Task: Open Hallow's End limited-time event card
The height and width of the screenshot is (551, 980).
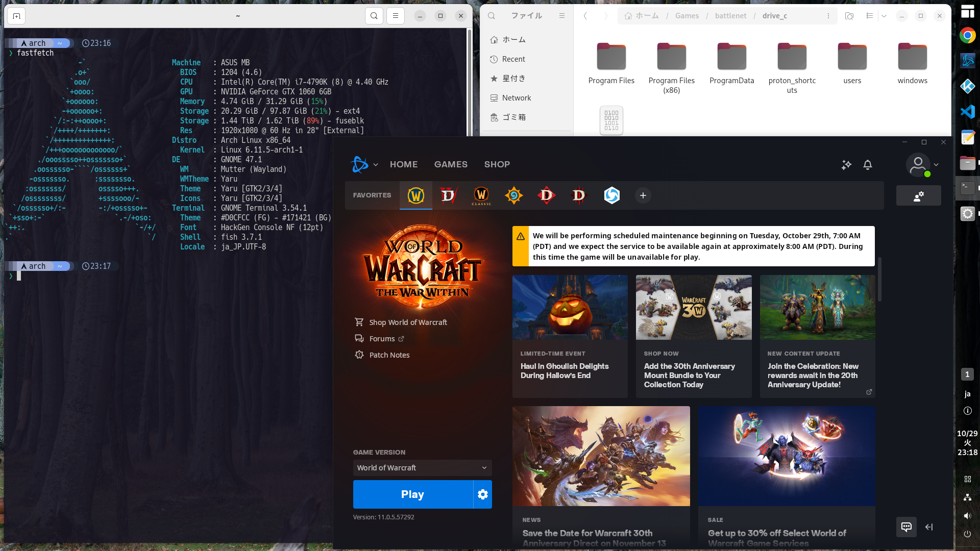Action: [570, 337]
